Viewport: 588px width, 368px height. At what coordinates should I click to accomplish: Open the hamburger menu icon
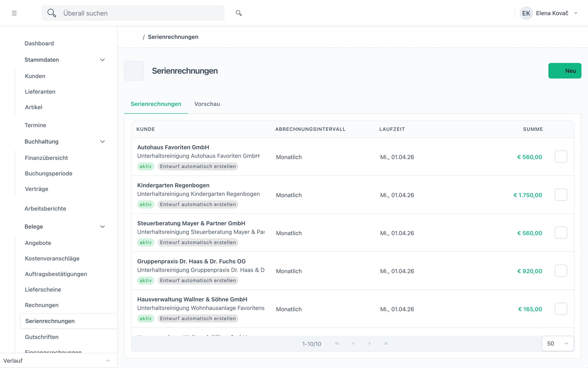[x=14, y=13]
